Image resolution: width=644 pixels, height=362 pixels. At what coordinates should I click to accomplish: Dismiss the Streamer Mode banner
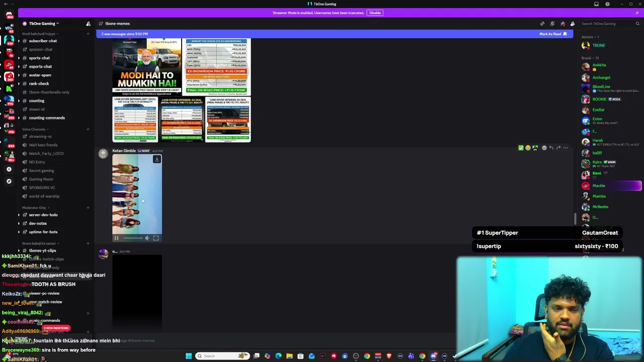637,13
